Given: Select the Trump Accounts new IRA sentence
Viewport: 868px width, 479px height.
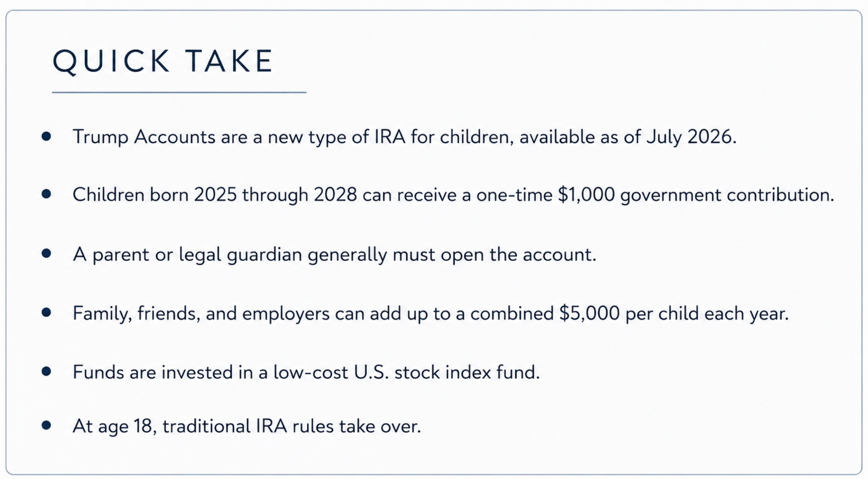Looking at the screenshot, I should pyautogui.click(x=404, y=137).
